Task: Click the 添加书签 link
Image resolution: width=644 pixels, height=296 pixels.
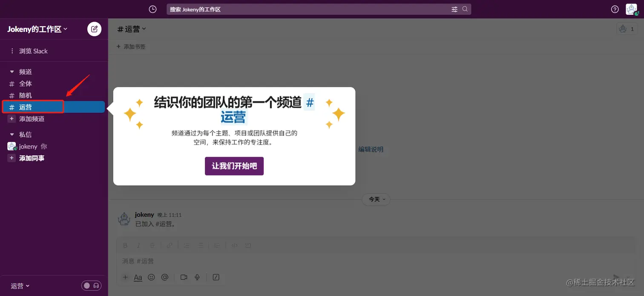Action: [x=135, y=46]
